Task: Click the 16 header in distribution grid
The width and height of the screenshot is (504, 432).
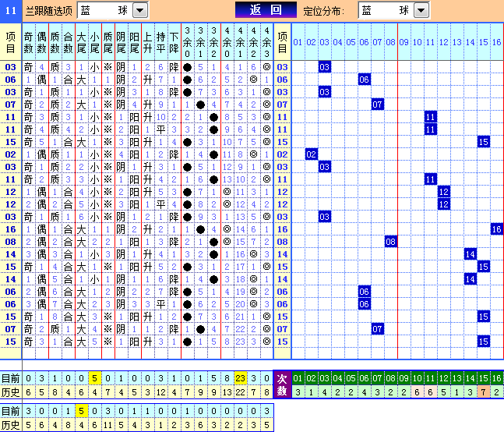Action: click(497, 42)
